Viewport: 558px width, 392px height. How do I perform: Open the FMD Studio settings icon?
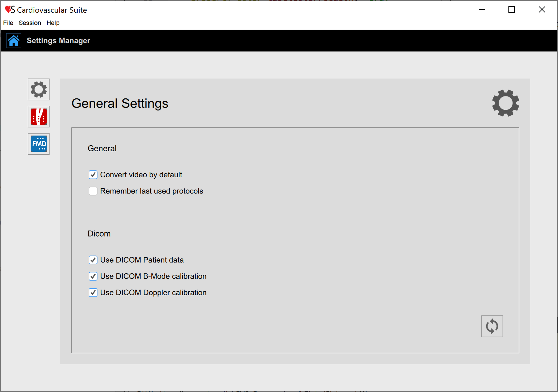[38, 144]
